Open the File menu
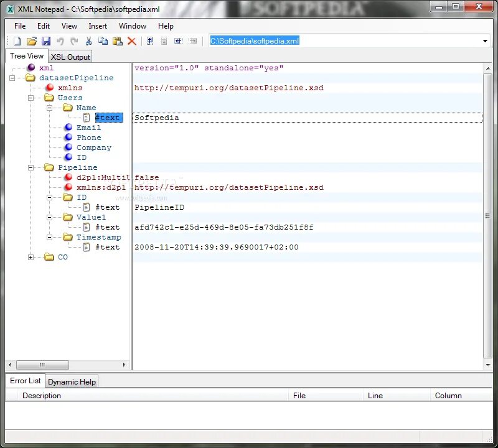The image size is (498, 448). point(20,26)
